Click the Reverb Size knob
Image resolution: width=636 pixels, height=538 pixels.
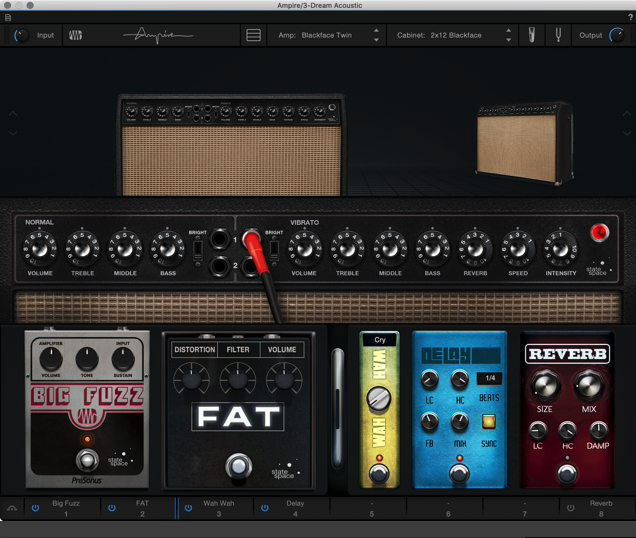click(x=545, y=385)
